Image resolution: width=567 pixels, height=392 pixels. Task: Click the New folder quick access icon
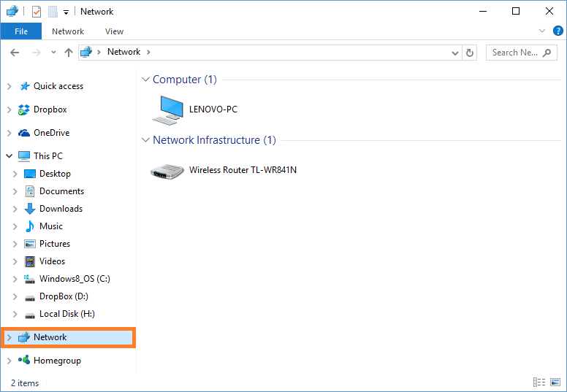tap(53, 12)
